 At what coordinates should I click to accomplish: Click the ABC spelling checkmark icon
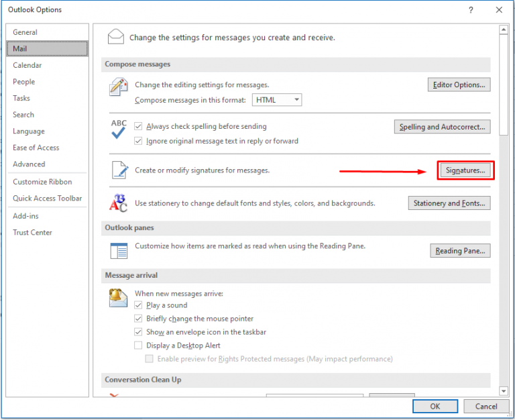[x=119, y=129]
